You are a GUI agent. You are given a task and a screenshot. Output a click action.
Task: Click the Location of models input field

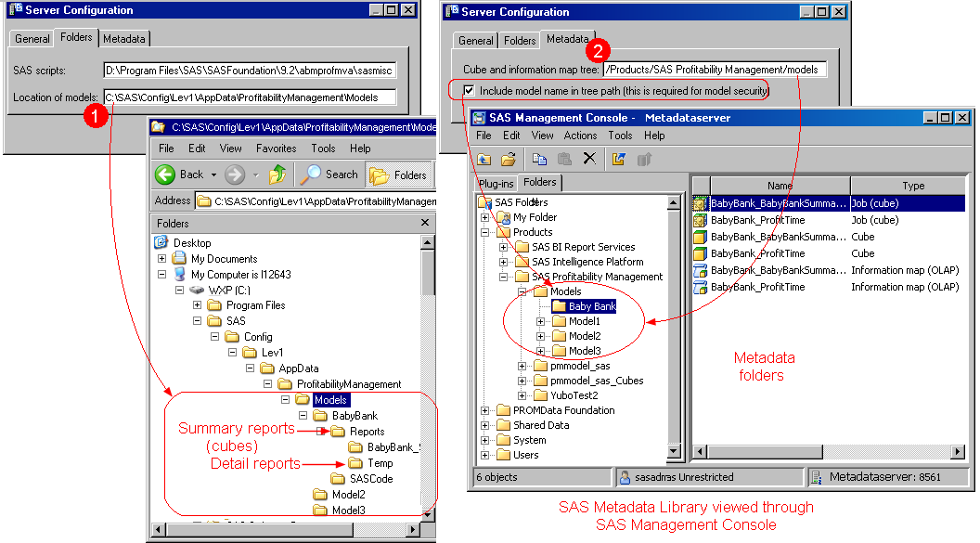click(249, 97)
